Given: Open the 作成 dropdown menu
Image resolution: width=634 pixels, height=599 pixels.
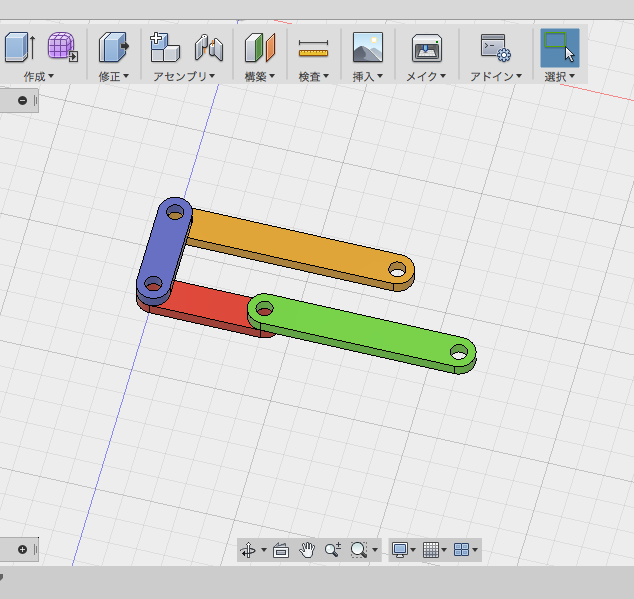Looking at the screenshot, I should tap(38, 76).
